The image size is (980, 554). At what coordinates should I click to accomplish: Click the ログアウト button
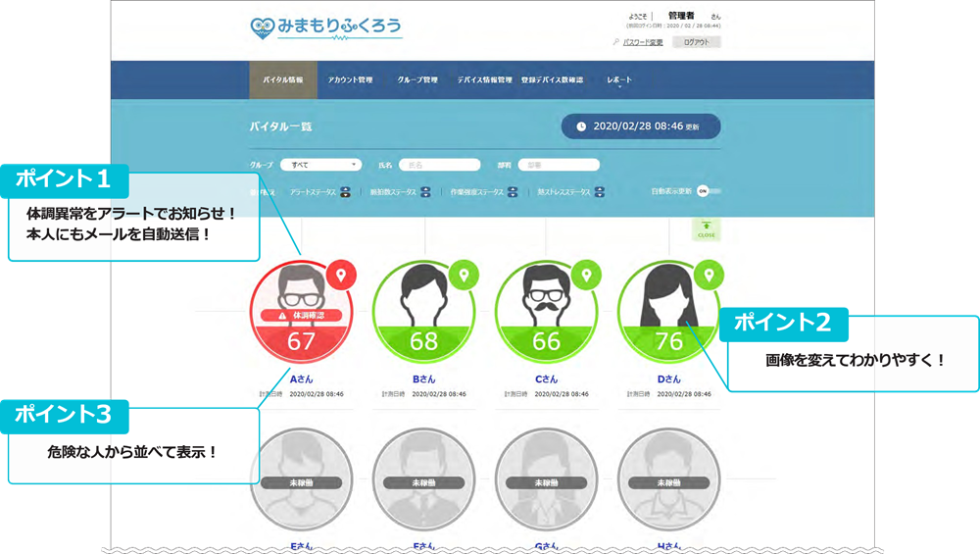pos(696,42)
